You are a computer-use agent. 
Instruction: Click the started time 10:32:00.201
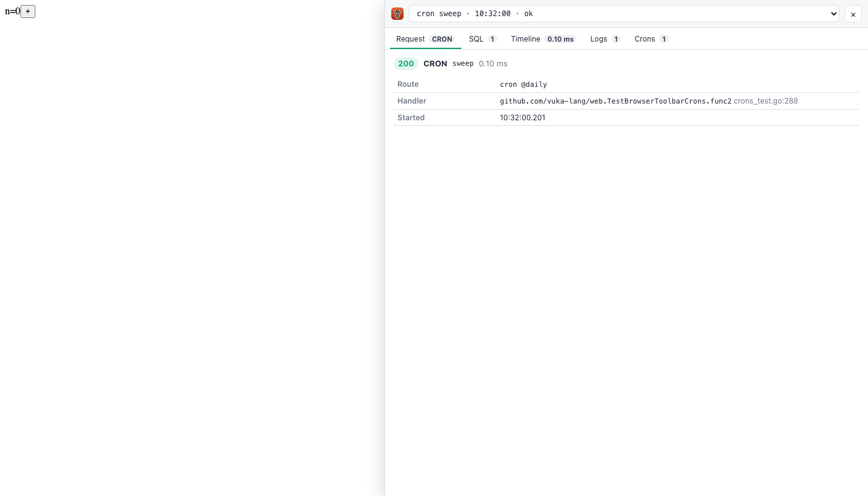(x=523, y=118)
